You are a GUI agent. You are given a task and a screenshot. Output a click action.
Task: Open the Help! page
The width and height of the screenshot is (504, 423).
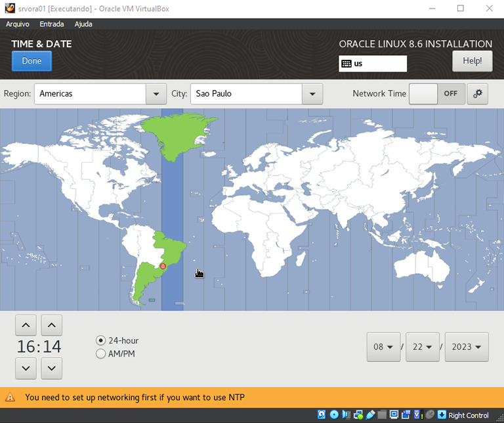(x=472, y=61)
